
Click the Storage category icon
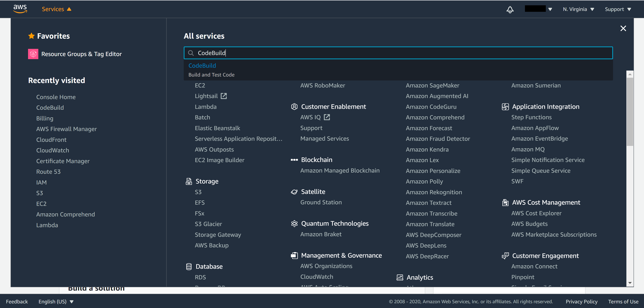pyautogui.click(x=189, y=181)
